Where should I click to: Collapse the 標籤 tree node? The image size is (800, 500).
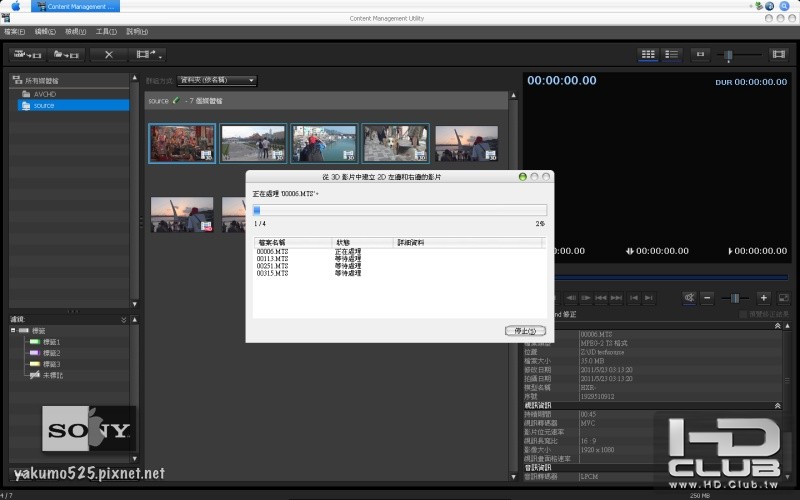[15, 330]
